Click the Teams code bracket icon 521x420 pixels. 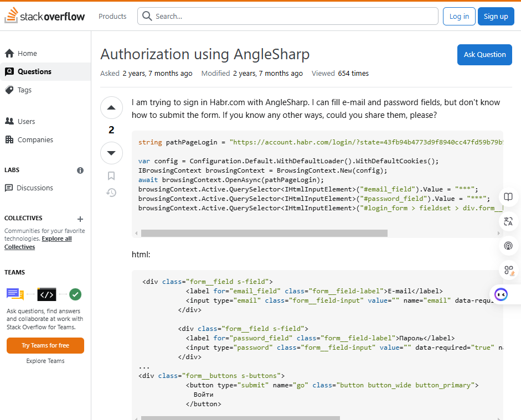(x=47, y=294)
